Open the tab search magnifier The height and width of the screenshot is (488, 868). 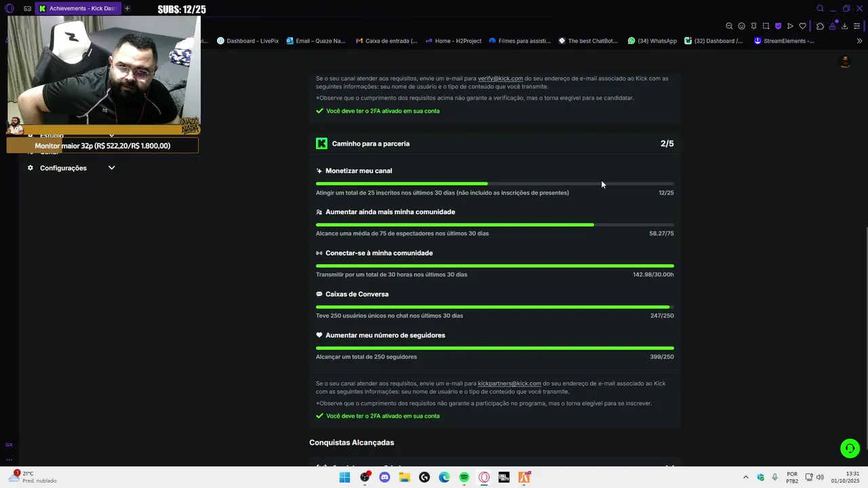[820, 9]
